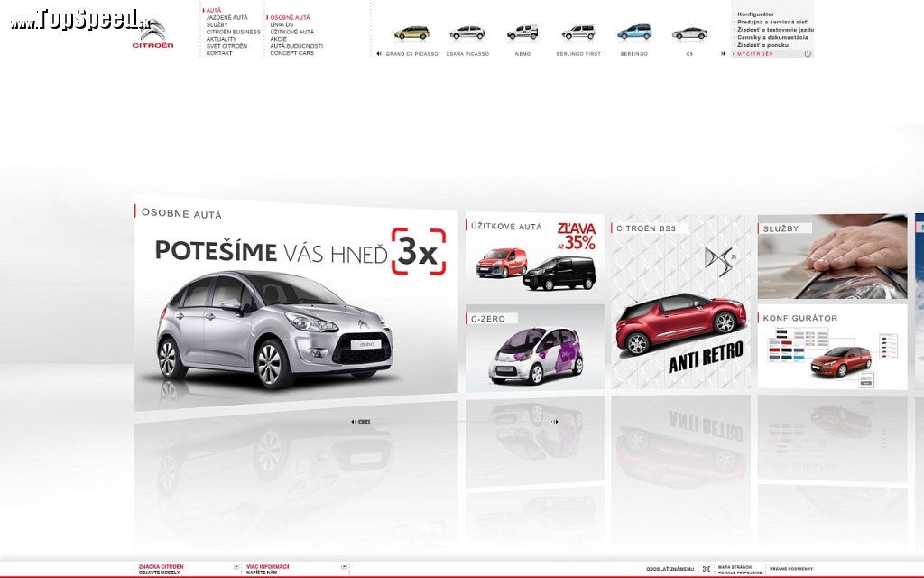The image size is (924, 578).
Task: Open Mapa stránok footer link
Action: pos(735,567)
